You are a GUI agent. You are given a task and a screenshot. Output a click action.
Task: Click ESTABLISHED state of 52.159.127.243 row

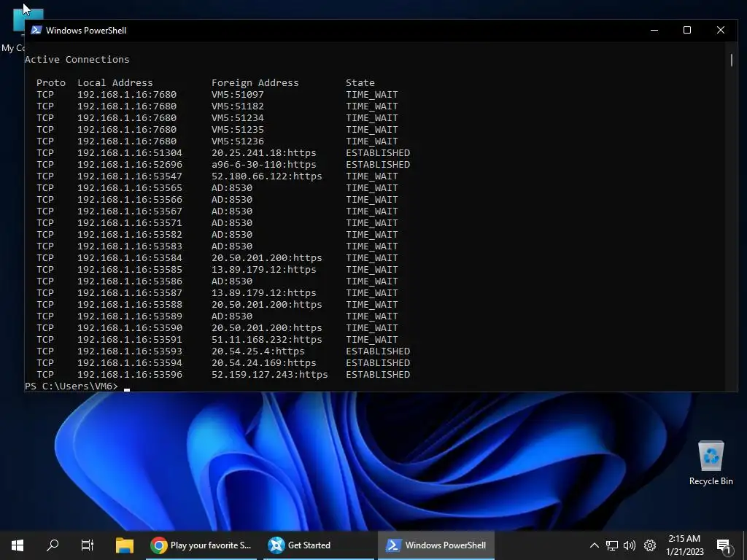click(x=378, y=374)
